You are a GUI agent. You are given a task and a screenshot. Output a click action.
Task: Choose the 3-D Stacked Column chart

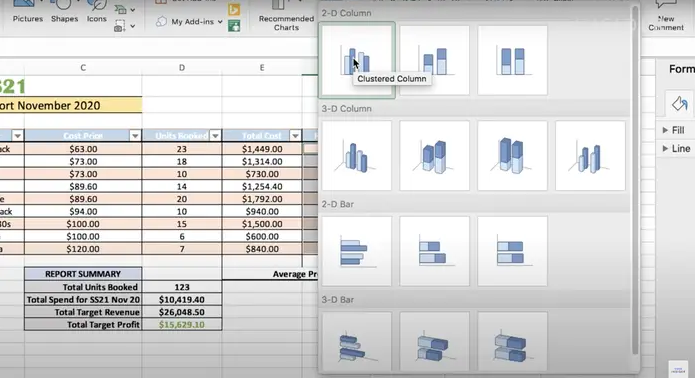point(434,156)
